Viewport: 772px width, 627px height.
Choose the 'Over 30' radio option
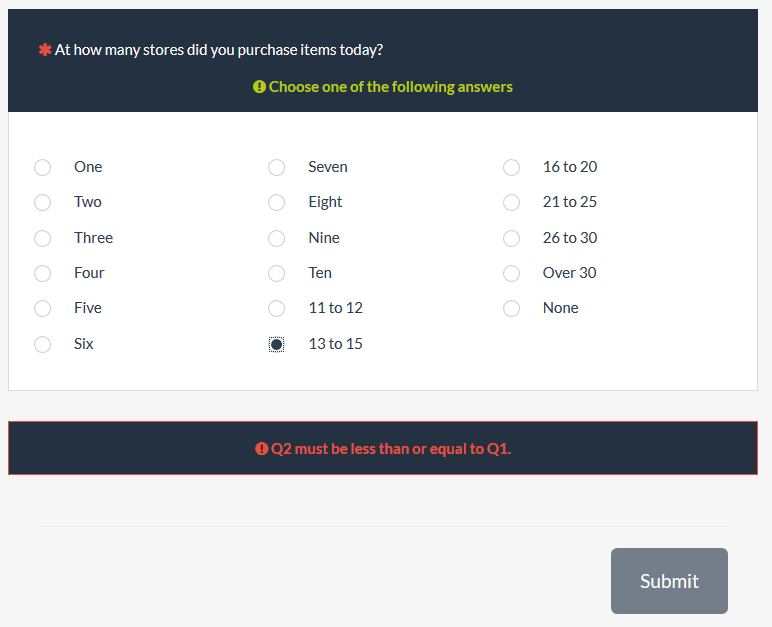[512, 273]
